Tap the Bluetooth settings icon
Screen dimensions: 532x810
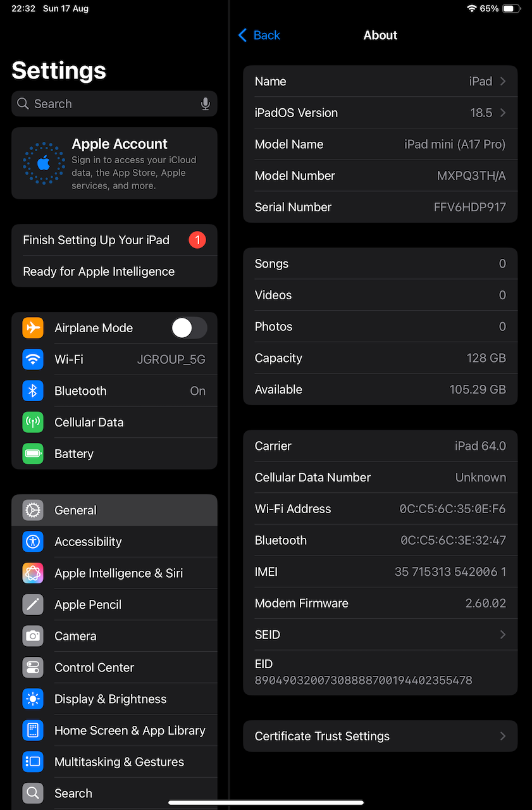pyautogui.click(x=33, y=391)
